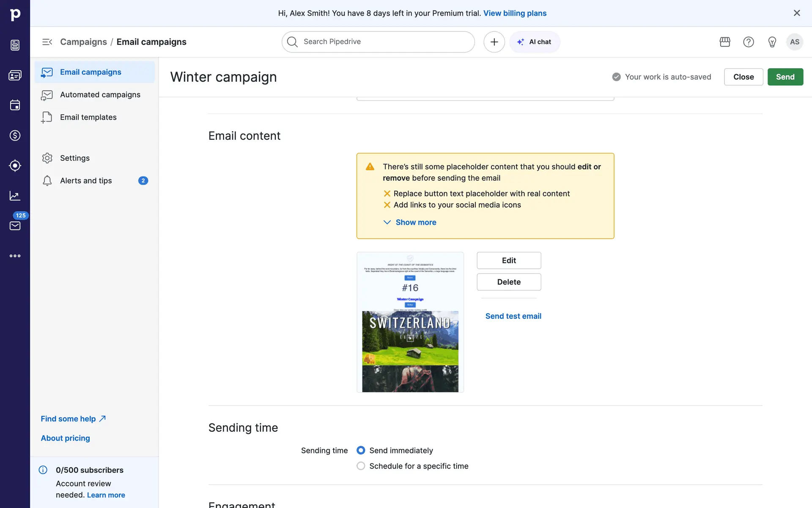812x508 pixels.
Task: Open the Activities calendar icon
Action: pyautogui.click(x=15, y=105)
